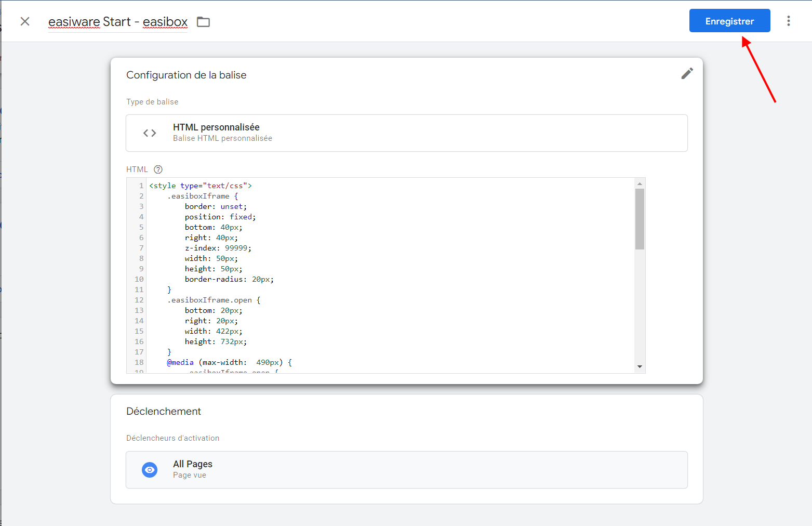Click the code editor's scroll up arrow
This screenshot has width=812, height=526.
(640, 183)
